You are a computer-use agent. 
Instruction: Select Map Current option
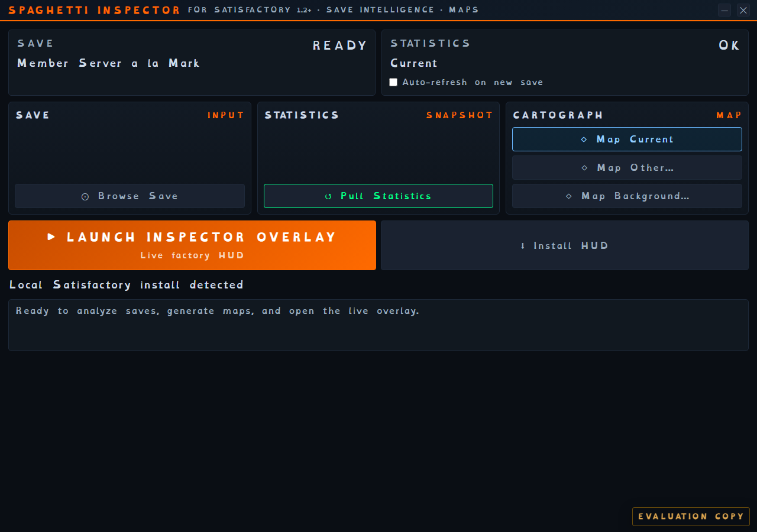(627, 139)
